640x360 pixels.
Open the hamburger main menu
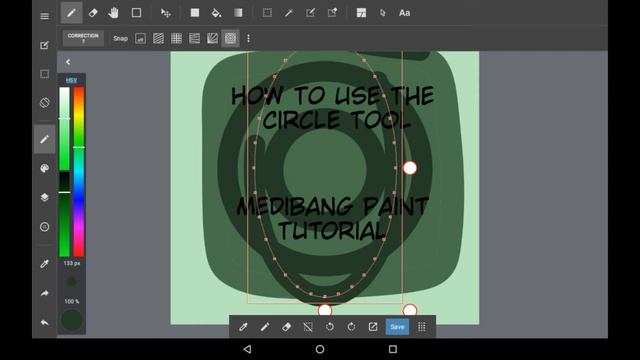click(44, 16)
